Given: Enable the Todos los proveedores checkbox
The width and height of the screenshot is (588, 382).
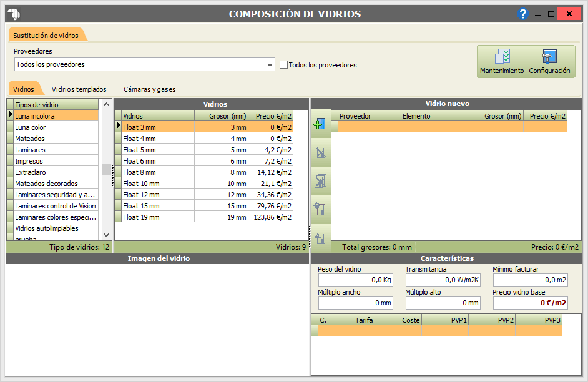Looking at the screenshot, I should (284, 65).
